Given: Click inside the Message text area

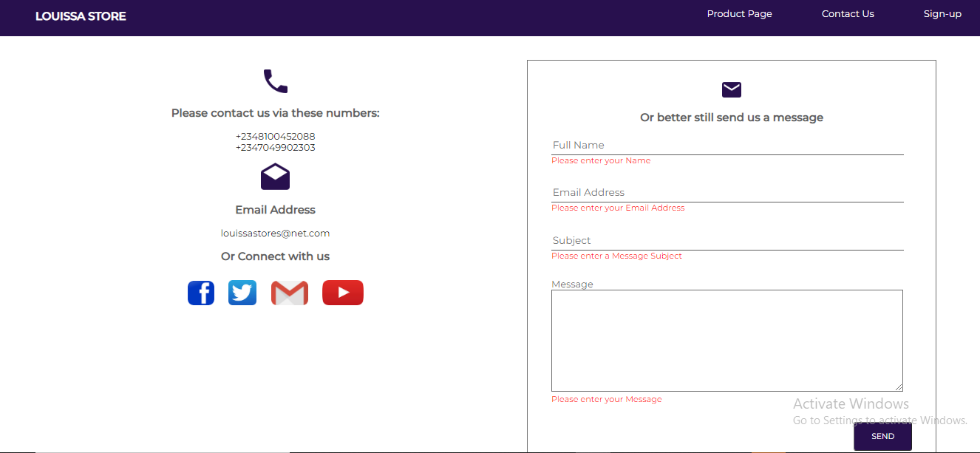Looking at the screenshot, I should click(727, 341).
